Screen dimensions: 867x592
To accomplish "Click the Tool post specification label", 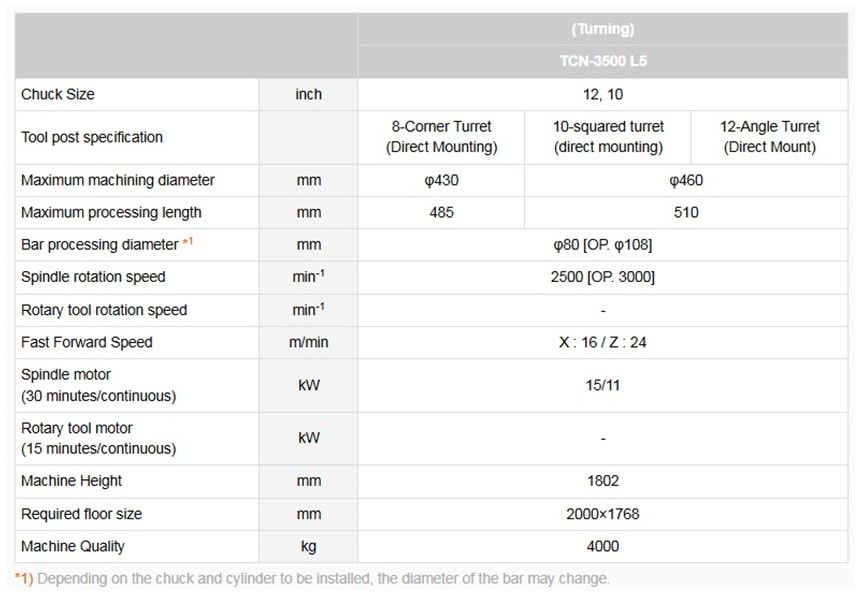I will 92,137.
